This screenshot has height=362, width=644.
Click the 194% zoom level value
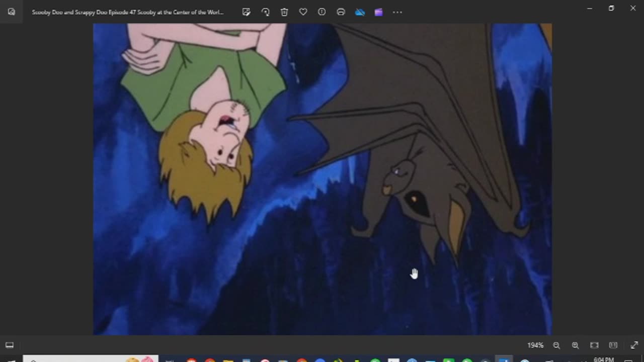tap(535, 345)
